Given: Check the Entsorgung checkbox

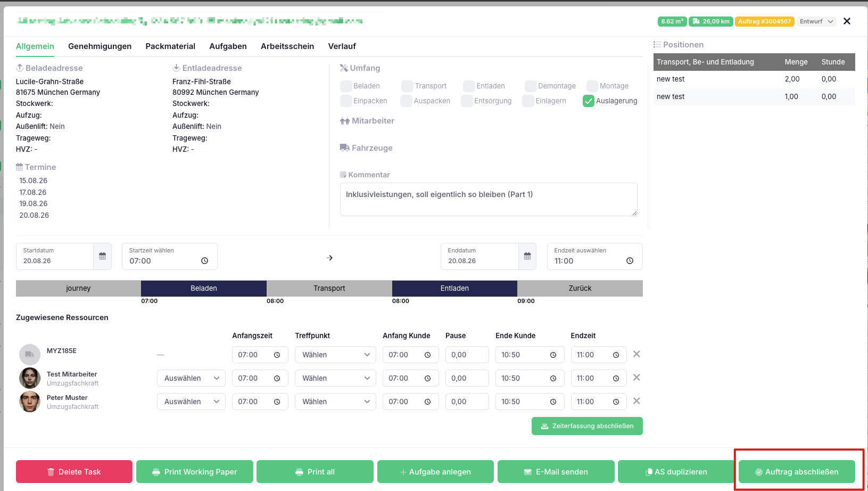Looking at the screenshot, I should (467, 101).
